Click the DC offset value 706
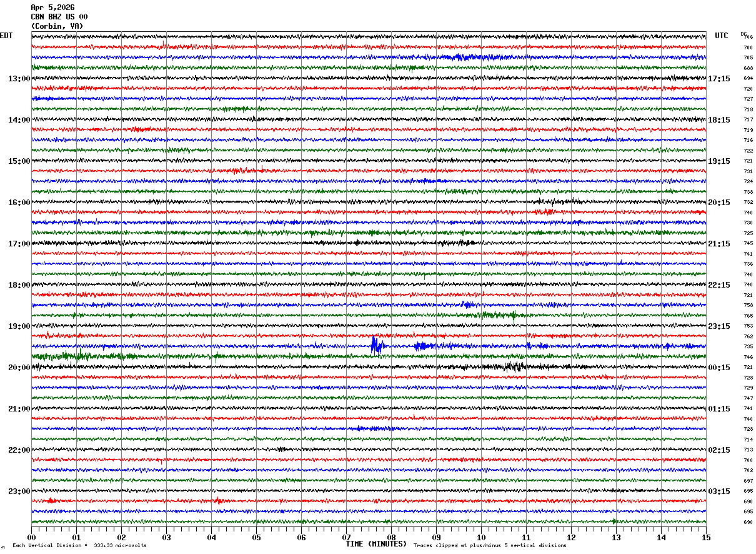 (748, 38)
